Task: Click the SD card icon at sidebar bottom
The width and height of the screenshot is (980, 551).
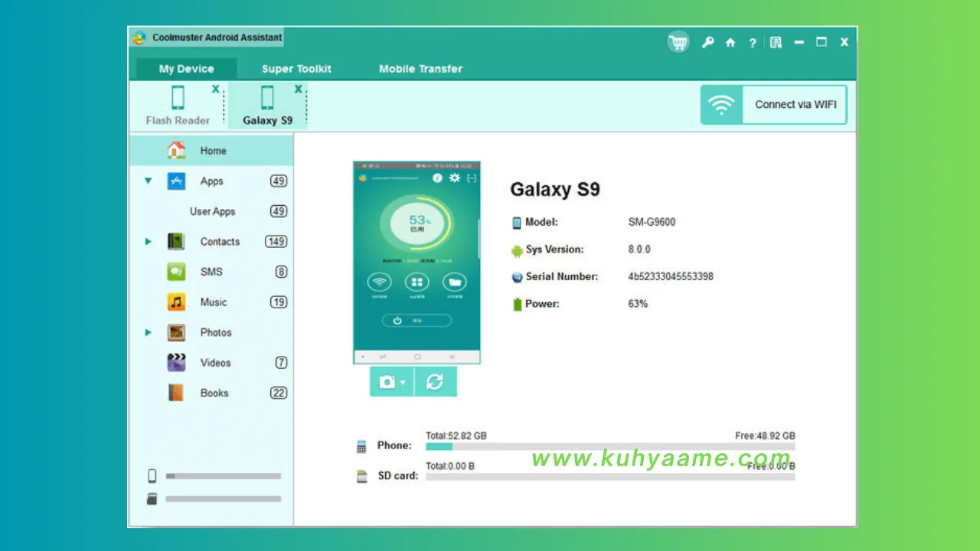Action: click(152, 499)
